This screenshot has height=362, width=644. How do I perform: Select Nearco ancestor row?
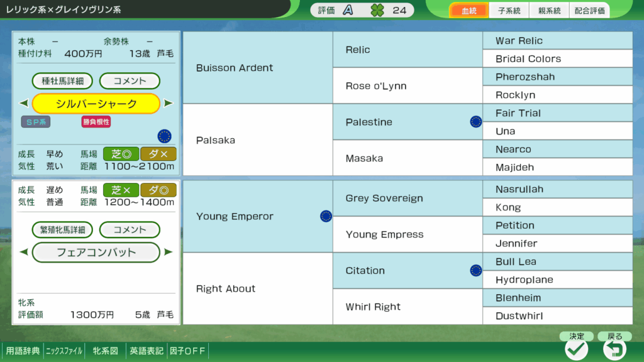[x=558, y=149]
